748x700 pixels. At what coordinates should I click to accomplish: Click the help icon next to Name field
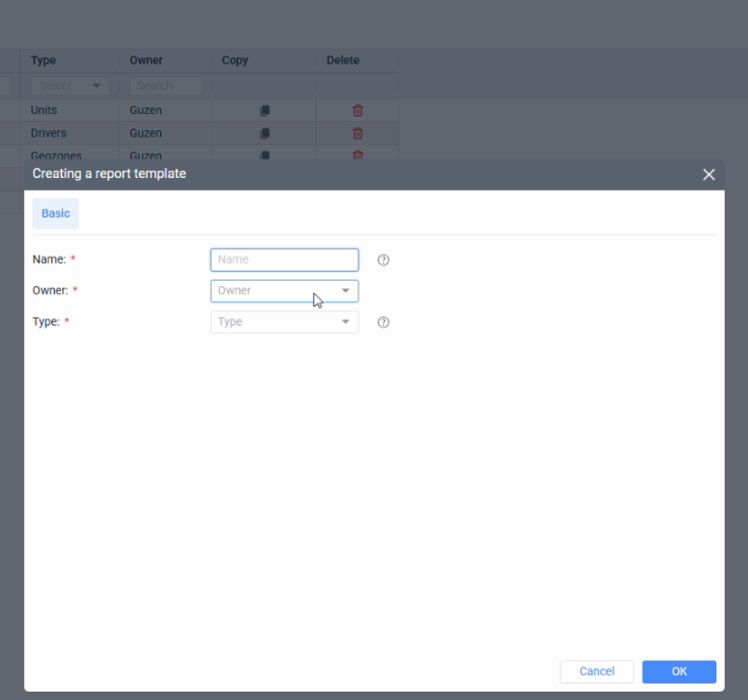(x=383, y=260)
